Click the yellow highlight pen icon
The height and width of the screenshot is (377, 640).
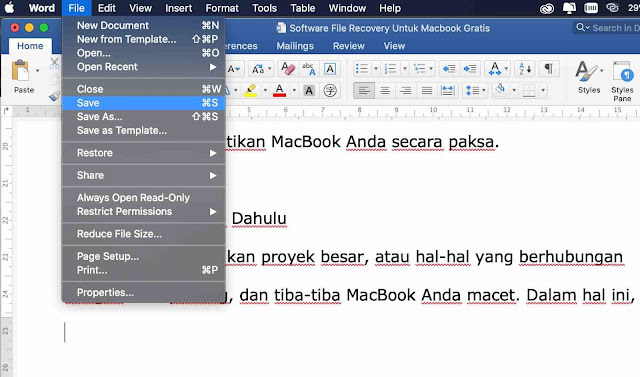tap(251, 90)
